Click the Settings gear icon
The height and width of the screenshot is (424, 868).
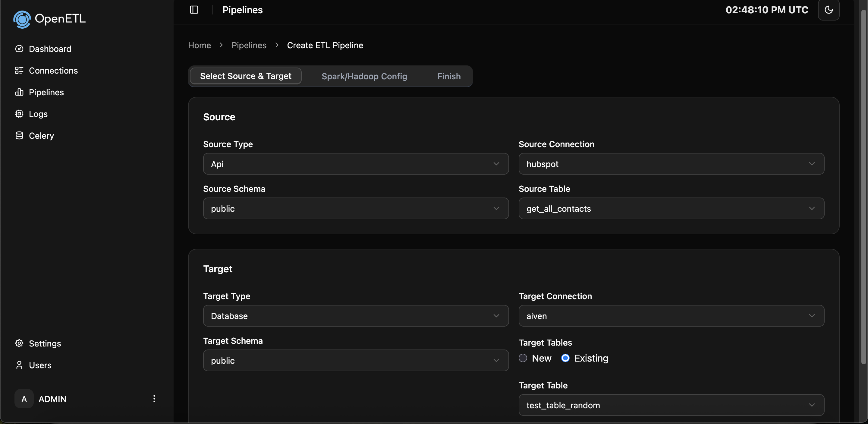tap(19, 343)
